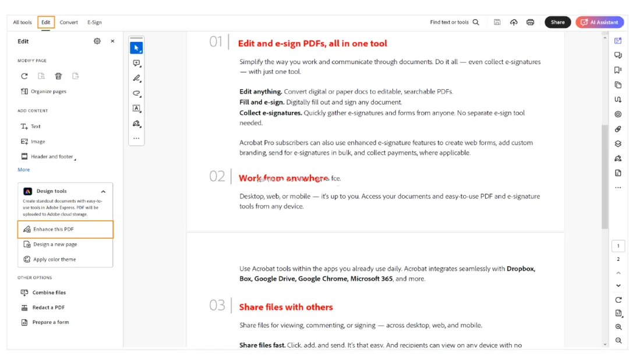Screen dimensions: 629x364
Task: Open the bookmarks panel icon on right rail
Action: point(618,70)
